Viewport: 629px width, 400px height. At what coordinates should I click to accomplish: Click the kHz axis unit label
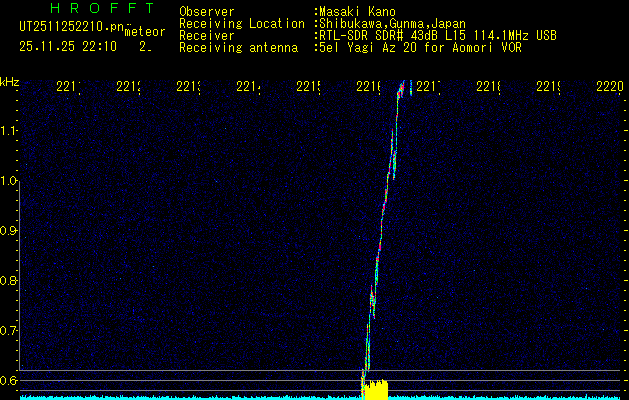(9, 81)
